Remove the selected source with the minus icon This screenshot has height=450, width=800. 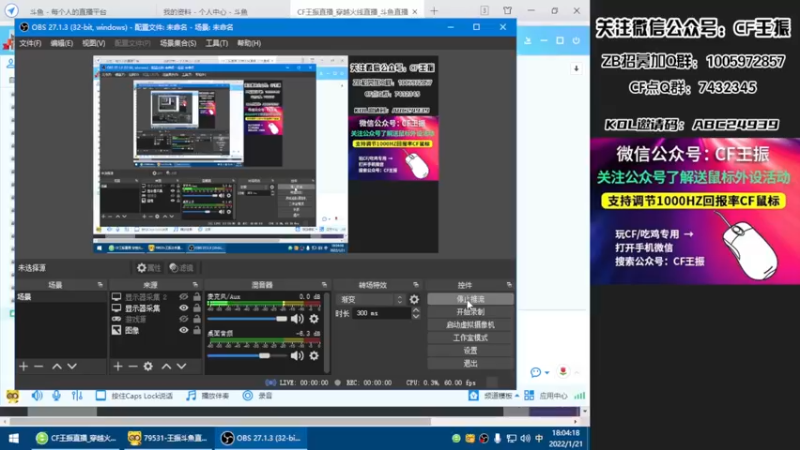click(133, 366)
